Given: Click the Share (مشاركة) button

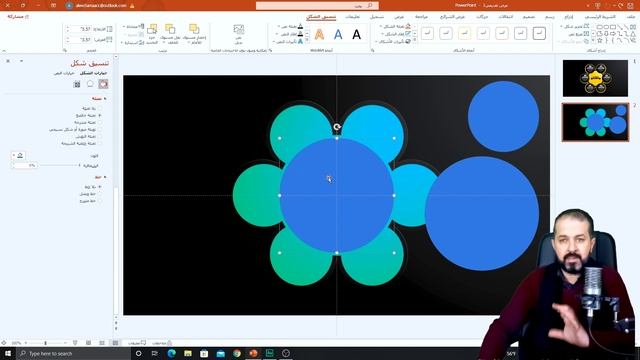Looking at the screenshot, I should click(18, 17).
